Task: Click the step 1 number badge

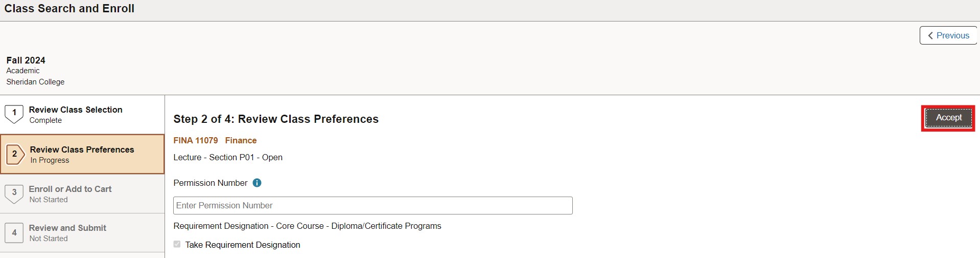Action: point(14,114)
